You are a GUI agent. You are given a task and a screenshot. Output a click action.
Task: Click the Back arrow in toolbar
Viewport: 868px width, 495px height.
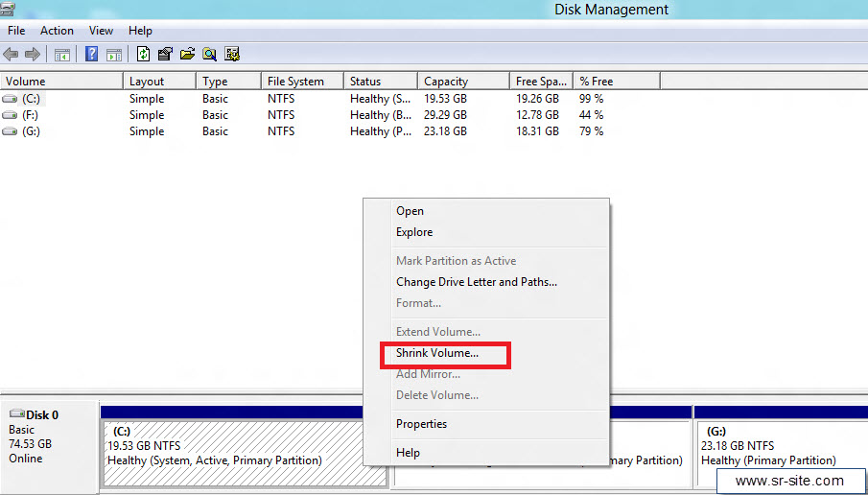[x=11, y=55]
